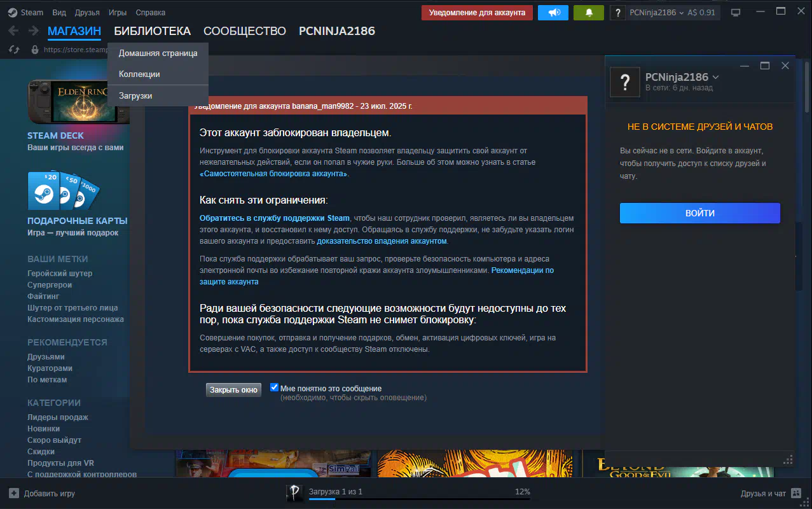The width and height of the screenshot is (812, 509).
Task: Switch to the БИБЛИОТЕКА tab
Action: [153, 31]
